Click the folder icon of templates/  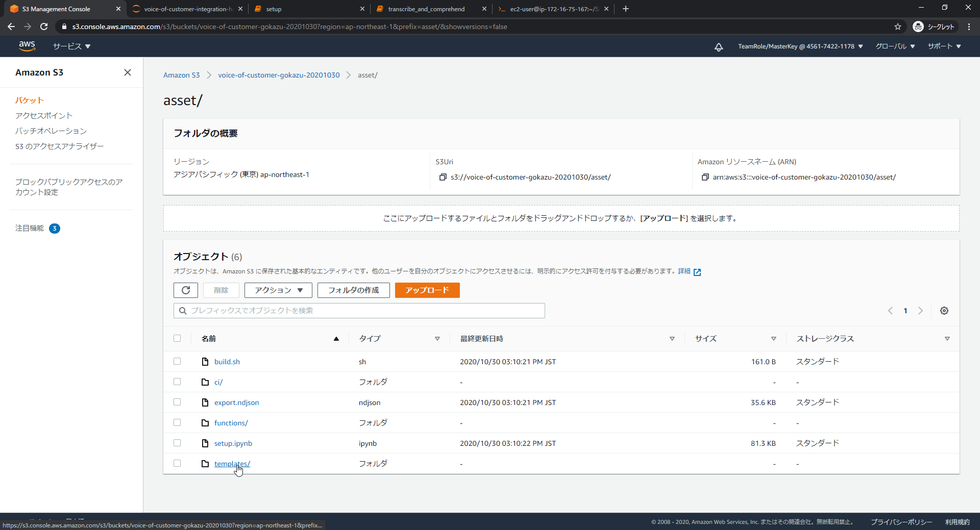(205, 464)
